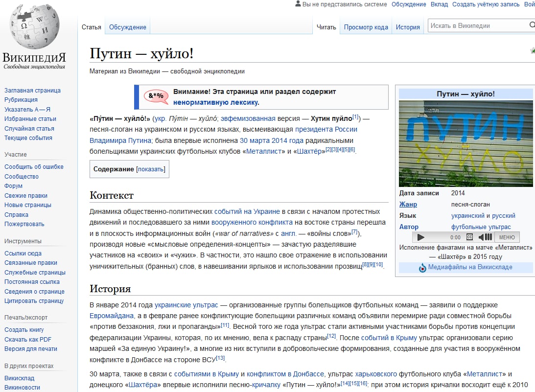Open Викисклад sidebar link

pyautogui.click(x=20, y=378)
